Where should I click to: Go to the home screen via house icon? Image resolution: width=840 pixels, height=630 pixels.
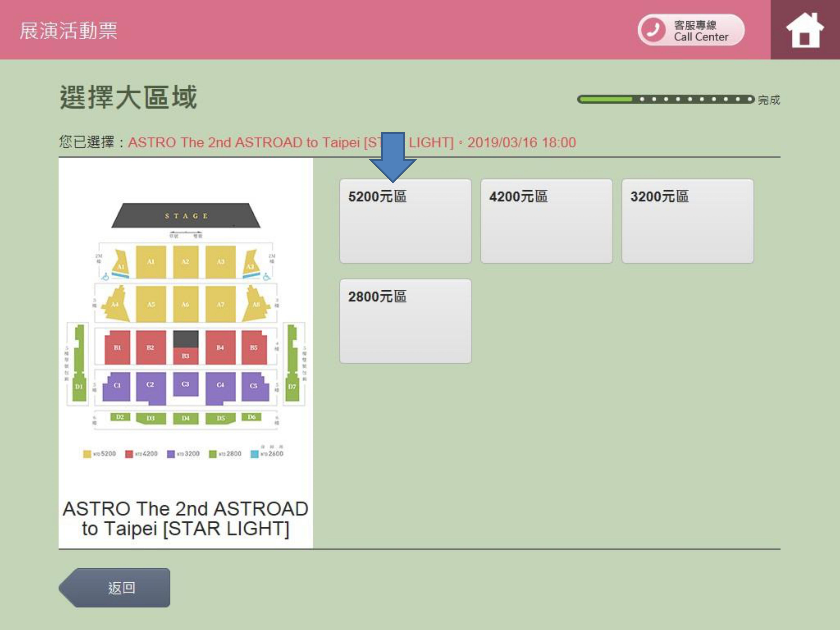click(805, 30)
